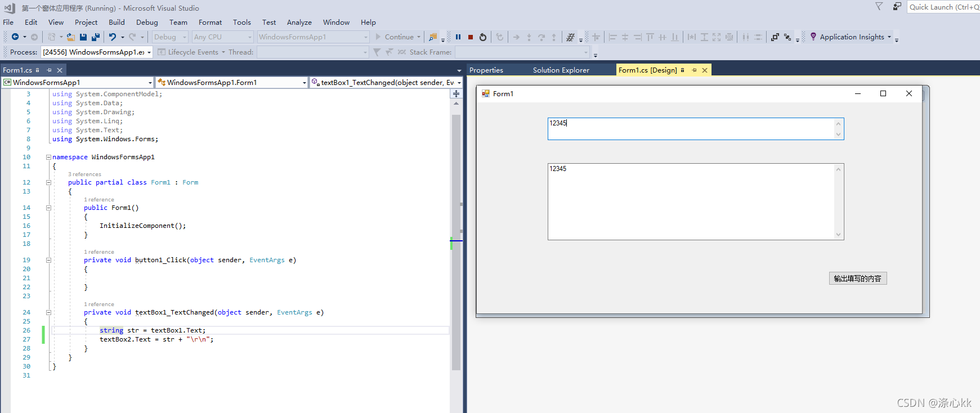Switch to the Properties tab
This screenshot has width=980, height=413.
click(486, 70)
